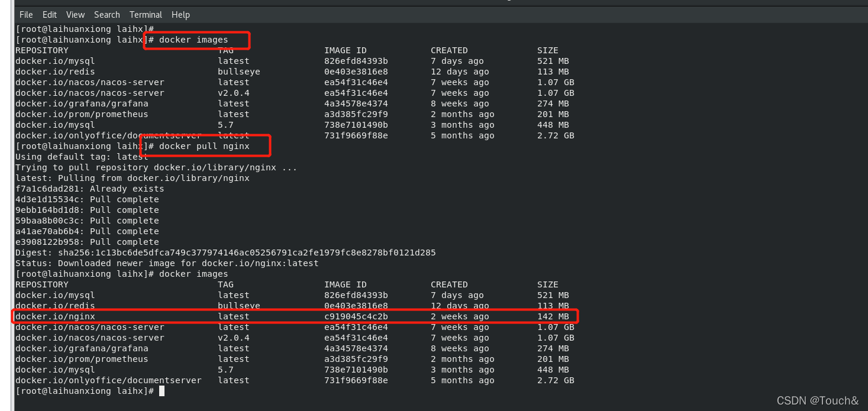Click the 'docker.io/nginx' repository name

click(x=55, y=316)
